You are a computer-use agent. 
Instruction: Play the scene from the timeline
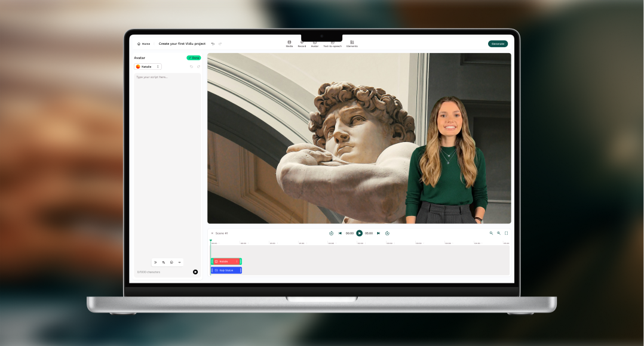pyautogui.click(x=359, y=233)
